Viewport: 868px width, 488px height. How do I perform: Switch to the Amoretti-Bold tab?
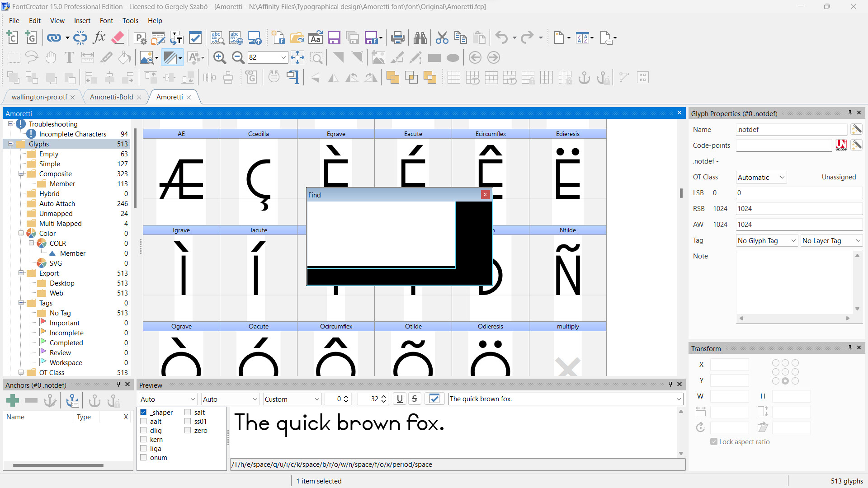[111, 97]
